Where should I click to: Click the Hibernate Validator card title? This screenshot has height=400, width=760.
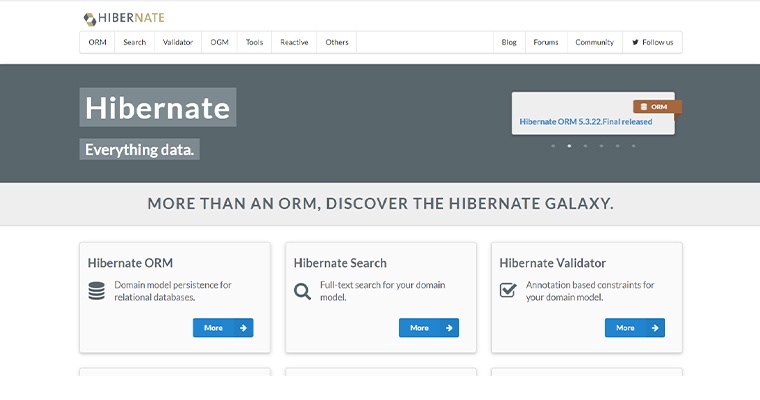553,263
